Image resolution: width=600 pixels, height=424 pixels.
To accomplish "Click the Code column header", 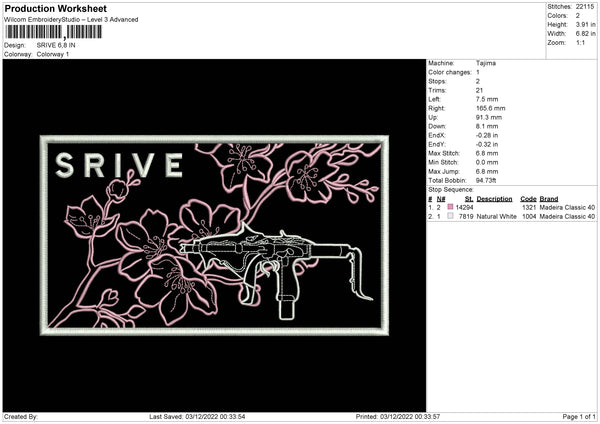I will click(x=528, y=199).
